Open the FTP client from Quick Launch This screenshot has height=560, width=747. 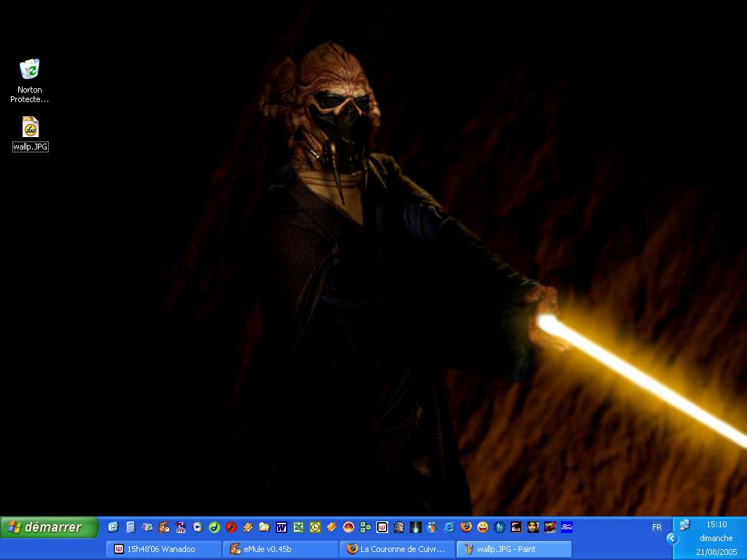[181, 527]
